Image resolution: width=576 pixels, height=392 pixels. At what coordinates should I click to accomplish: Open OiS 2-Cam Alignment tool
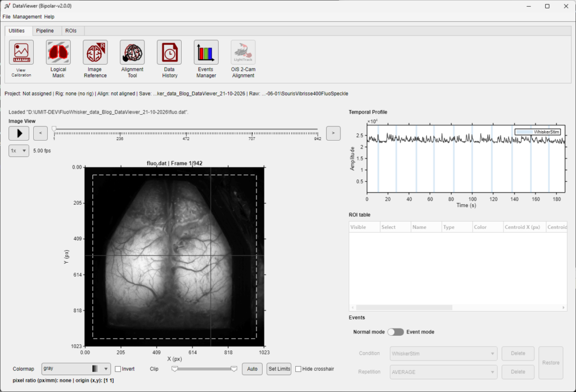pyautogui.click(x=243, y=52)
